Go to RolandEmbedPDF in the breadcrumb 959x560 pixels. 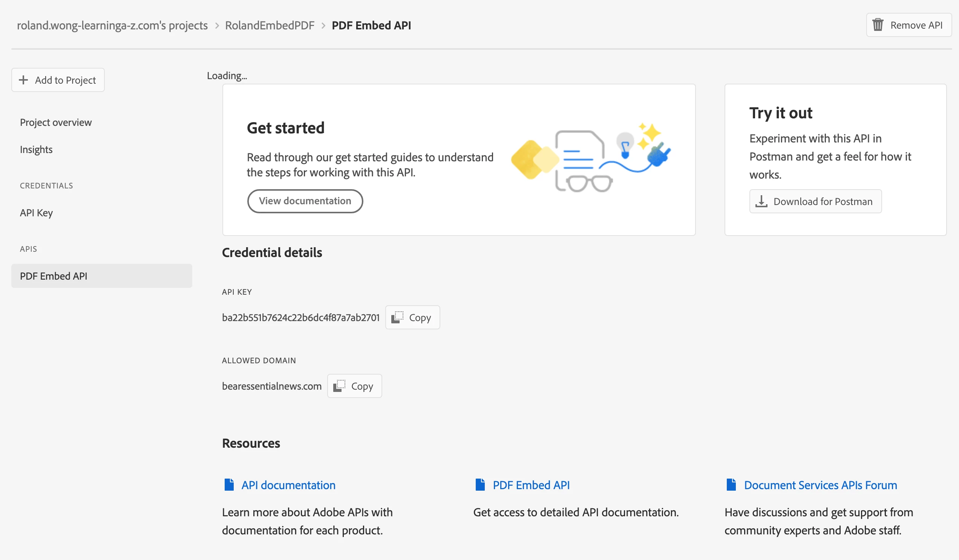[x=270, y=25]
